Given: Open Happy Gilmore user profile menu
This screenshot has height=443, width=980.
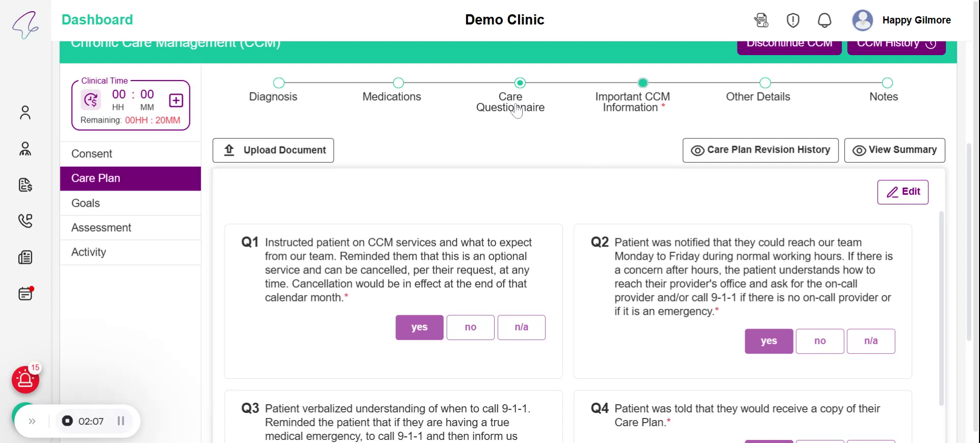Looking at the screenshot, I should coord(901,20).
